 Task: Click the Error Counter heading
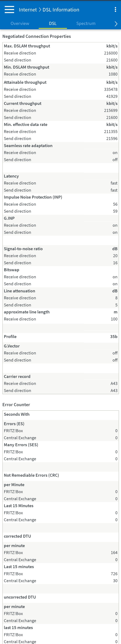[16, 404]
